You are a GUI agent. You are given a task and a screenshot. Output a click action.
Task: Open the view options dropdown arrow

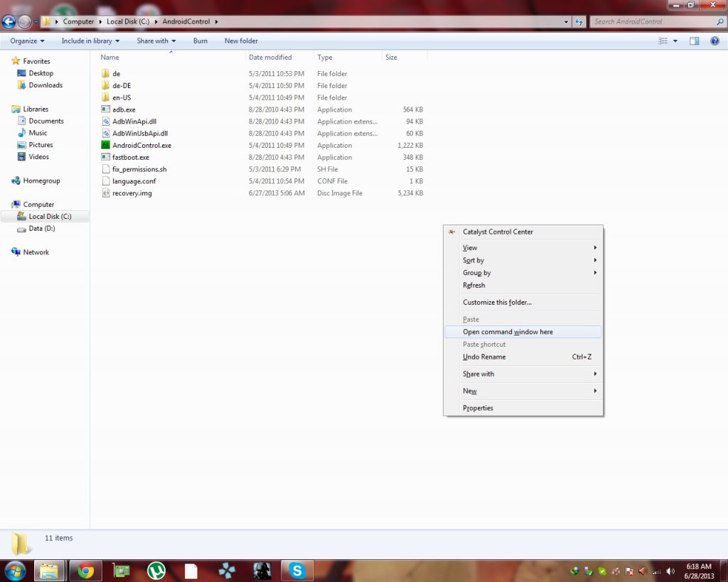pyautogui.click(x=675, y=41)
